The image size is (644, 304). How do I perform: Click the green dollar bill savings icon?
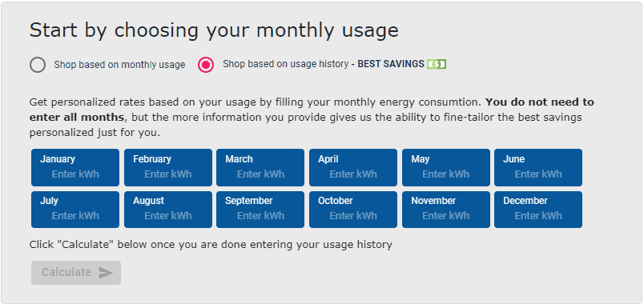coord(437,65)
